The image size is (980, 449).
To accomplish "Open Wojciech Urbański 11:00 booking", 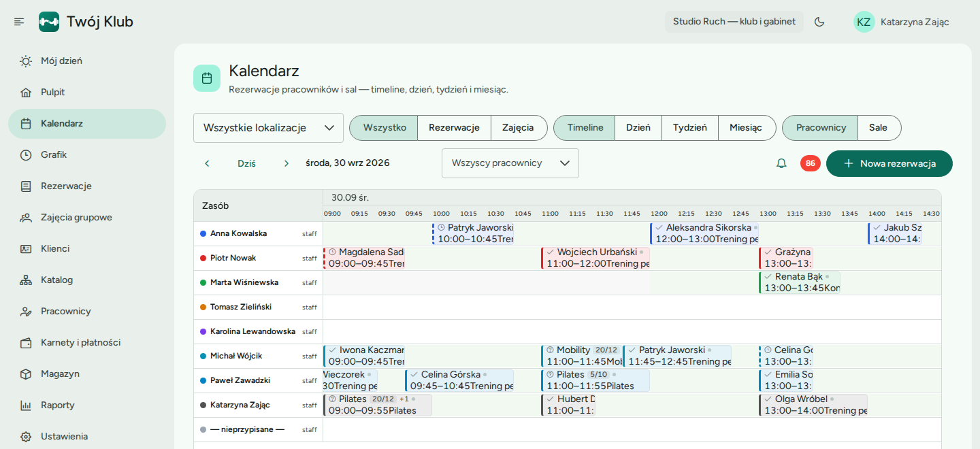I will [x=595, y=258].
